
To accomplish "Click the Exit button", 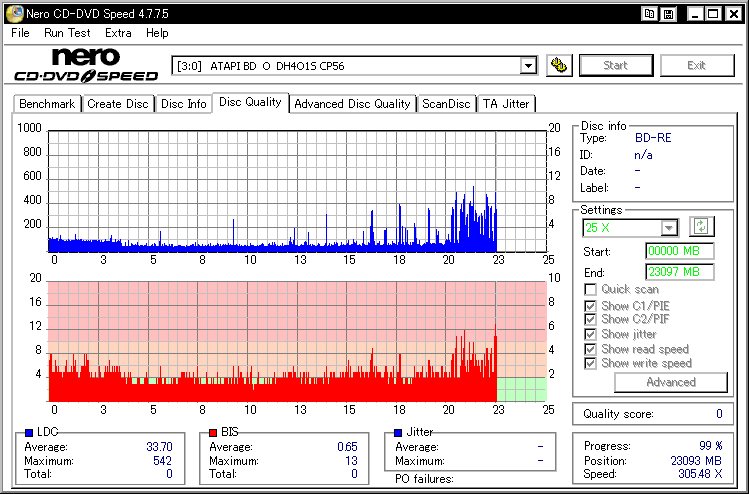I will coord(696,65).
